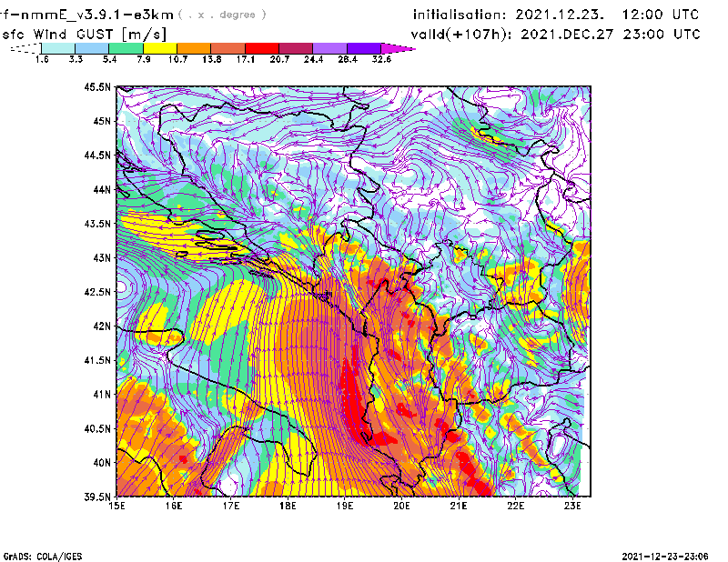Click the 45N latitude label
This screenshot has width=728, height=562.
coord(102,121)
